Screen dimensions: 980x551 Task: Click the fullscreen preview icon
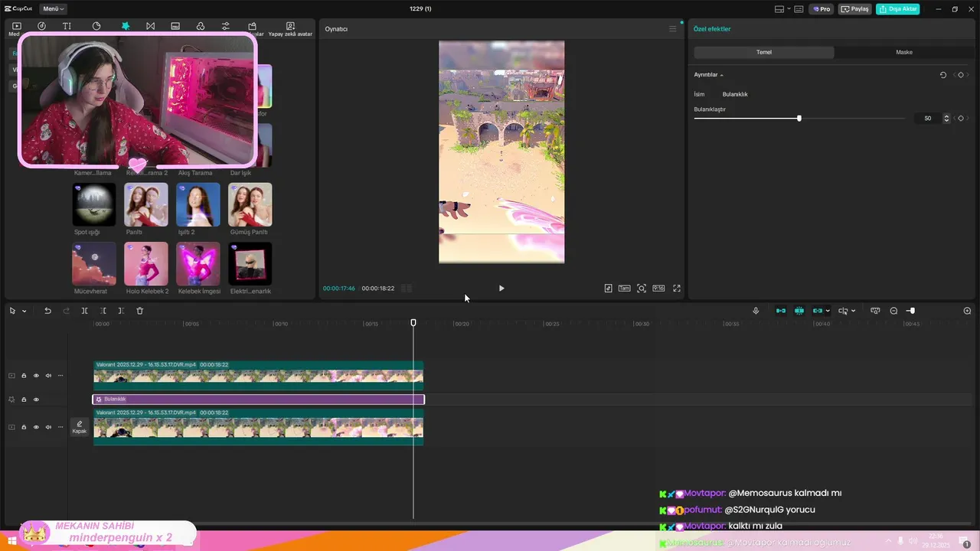tap(677, 289)
